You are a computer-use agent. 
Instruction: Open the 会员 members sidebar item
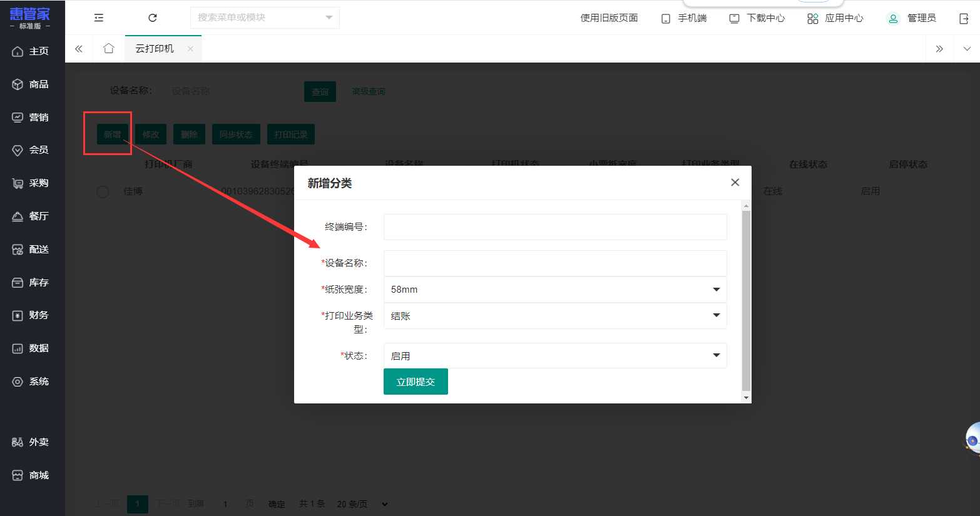30,150
